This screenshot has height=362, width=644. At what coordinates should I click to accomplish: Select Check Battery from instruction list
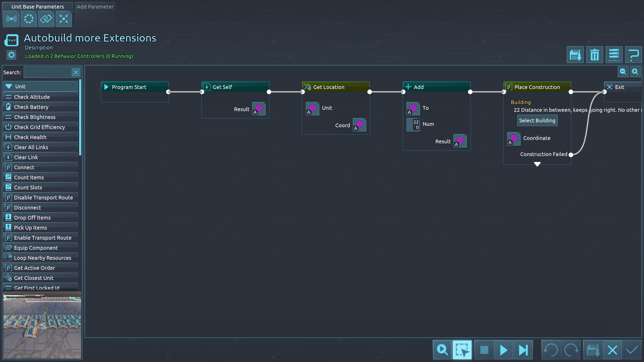click(31, 107)
